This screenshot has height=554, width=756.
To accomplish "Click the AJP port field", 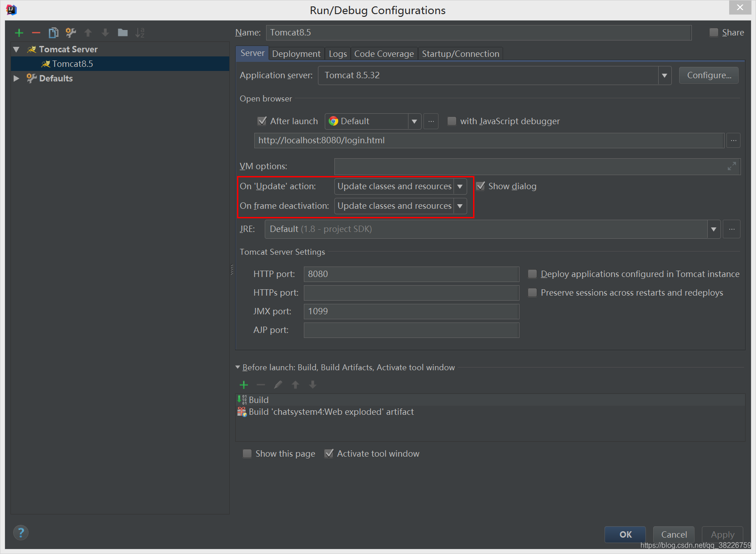I will pos(411,330).
